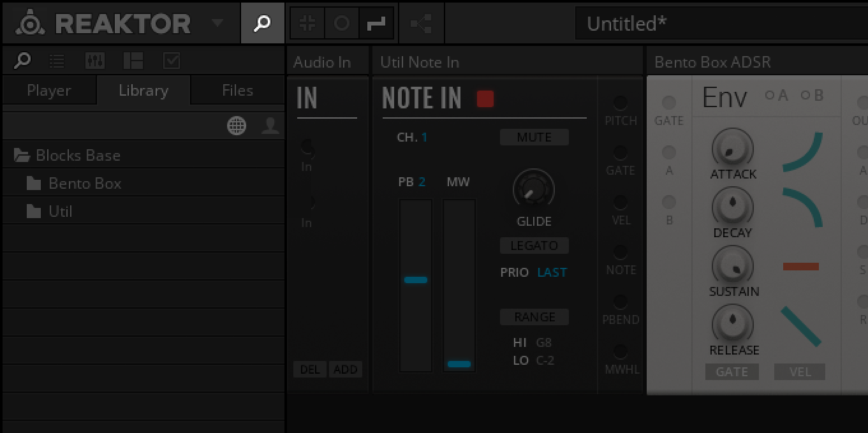Viewport: 868px width, 433px height.
Task: Switch to the Library tab
Action: click(143, 91)
